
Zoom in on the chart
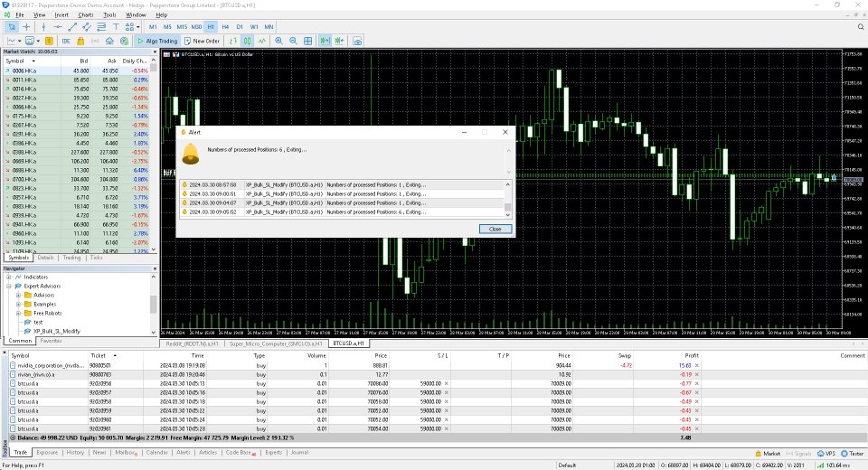[x=278, y=41]
